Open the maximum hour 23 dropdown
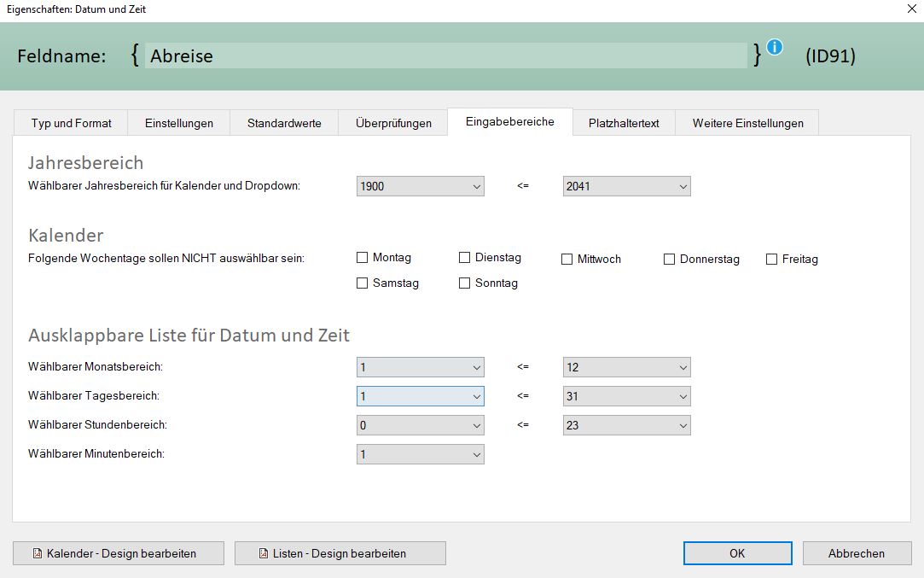 [627, 425]
